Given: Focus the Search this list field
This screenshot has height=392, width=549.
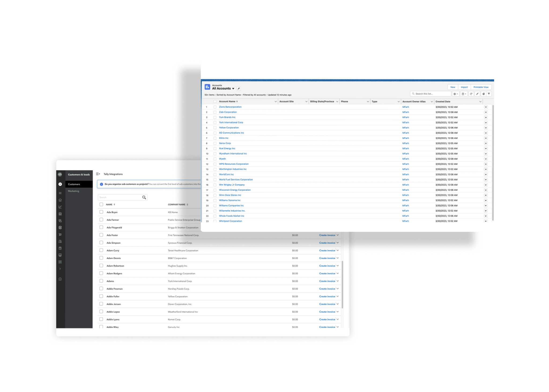Looking at the screenshot, I should (x=431, y=94).
